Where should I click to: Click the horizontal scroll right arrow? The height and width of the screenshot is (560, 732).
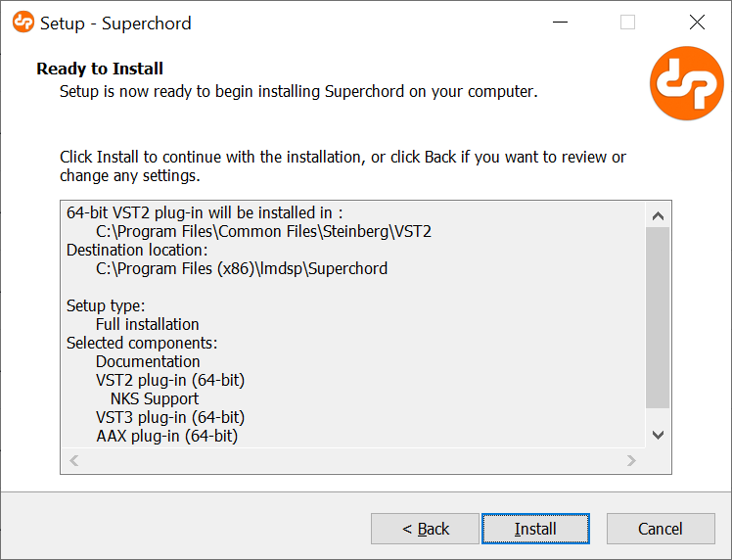point(631,460)
